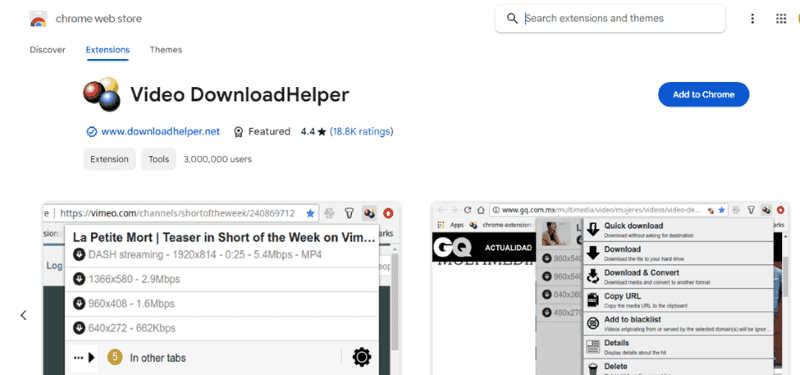Screen dimensions: 800x375
Task: Click the Chrome Web Store logo
Action: point(38,19)
